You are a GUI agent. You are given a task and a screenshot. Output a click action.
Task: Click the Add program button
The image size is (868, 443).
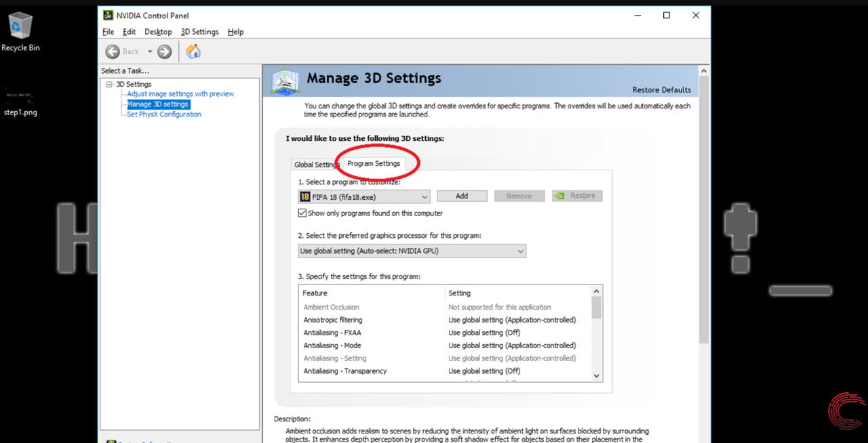[x=462, y=196]
